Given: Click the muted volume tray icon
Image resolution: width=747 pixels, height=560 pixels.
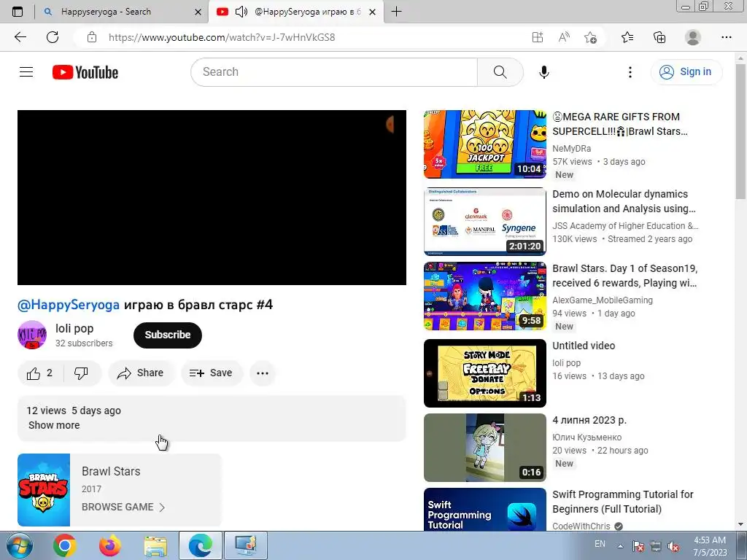Looking at the screenshot, I should [x=673, y=545].
